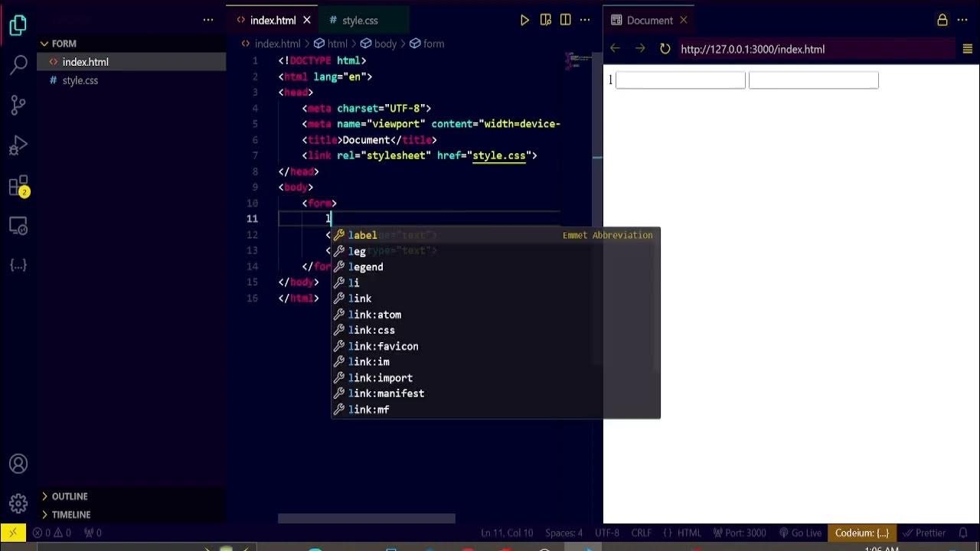Choose the li suggestion
The image size is (980, 551).
pyautogui.click(x=495, y=283)
